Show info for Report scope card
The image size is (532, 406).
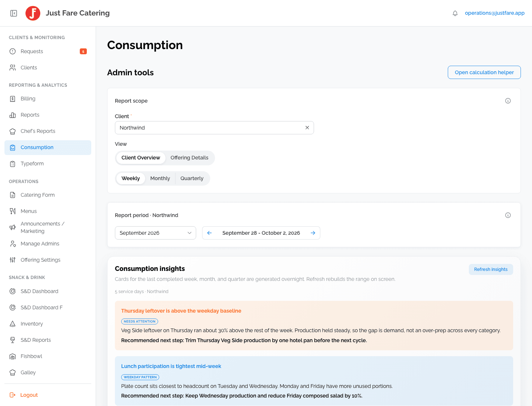(x=508, y=101)
